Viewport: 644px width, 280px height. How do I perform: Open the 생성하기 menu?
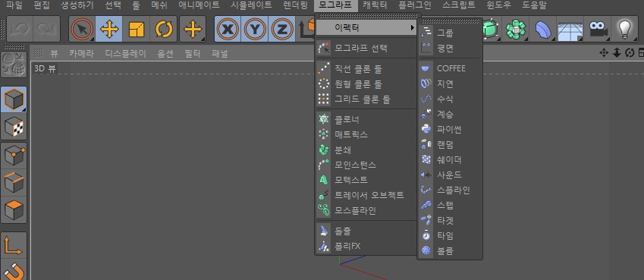point(77,5)
